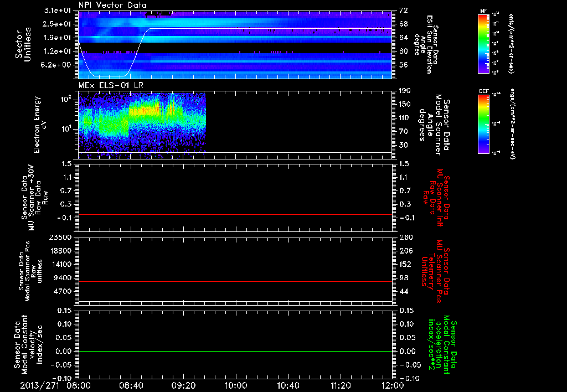Click the "DEF" label above the color bar
The width and height of the screenshot is (567, 392).
(x=484, y=91)
